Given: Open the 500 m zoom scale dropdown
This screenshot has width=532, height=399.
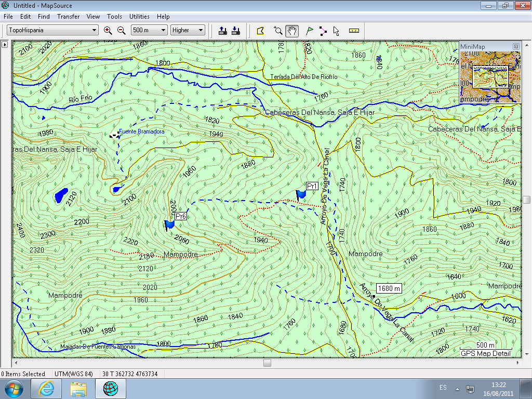Looking at the screenshot, I should click(x=164, y=30).
